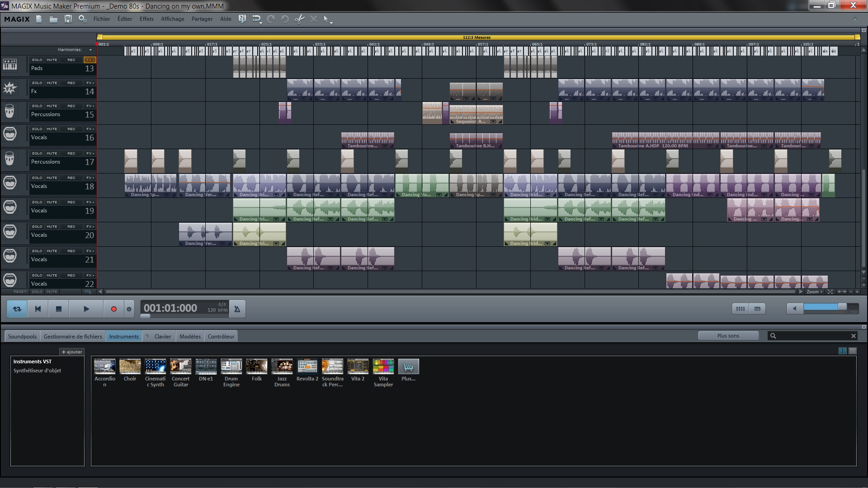Launch the Drum Engine instrument
Image resolution: width=868 pixels, height=488 pixels.
231,367
